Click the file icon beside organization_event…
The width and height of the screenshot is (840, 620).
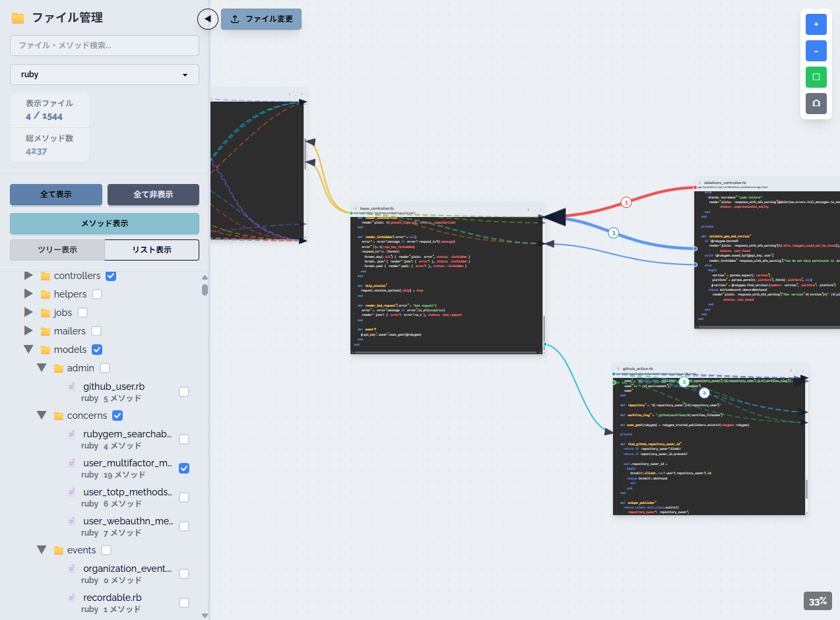(72, 569)
